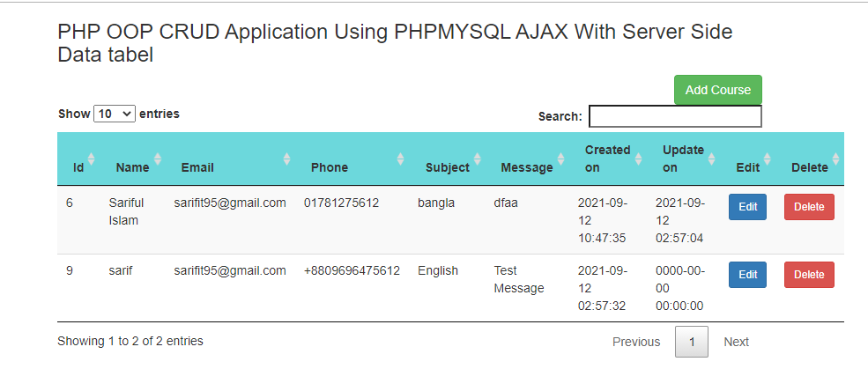868x369 pixels.
Task: Sort by Created on sort icon
Action: 638,159
